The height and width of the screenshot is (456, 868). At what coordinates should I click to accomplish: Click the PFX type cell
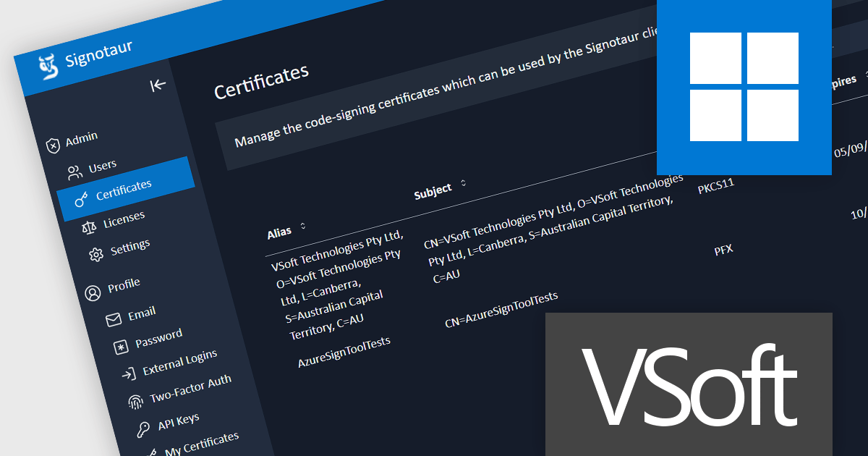click(723, 250)
